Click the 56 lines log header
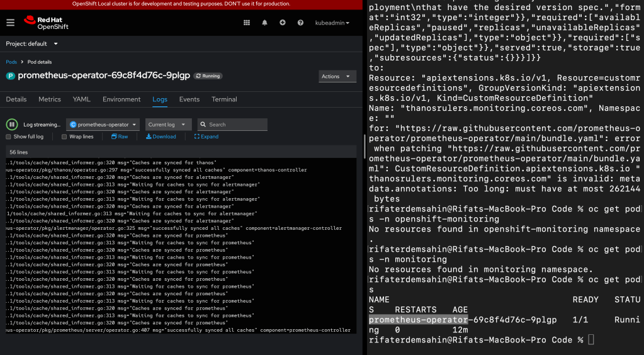The width and height of the screenshot is (644, 355). click(x=181, y=152)
